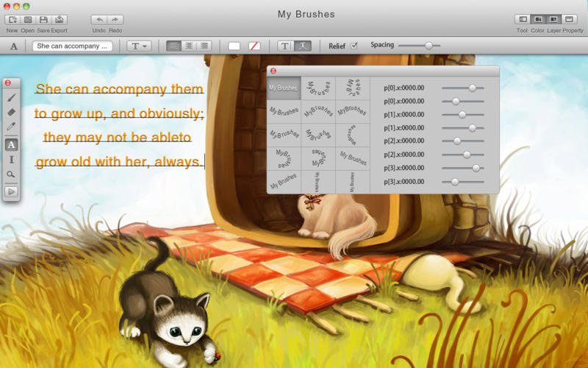
Task: Select the Eraser tool
Action: 12,112
